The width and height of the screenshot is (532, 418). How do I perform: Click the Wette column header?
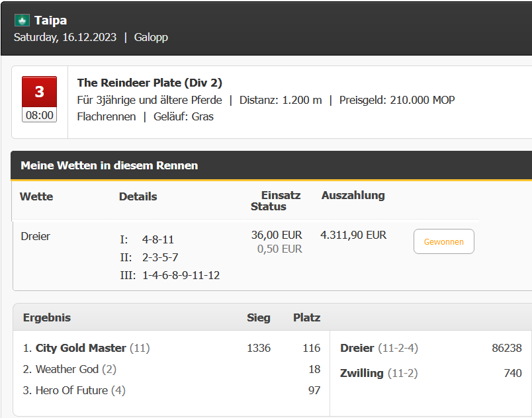tap(36, 196)
